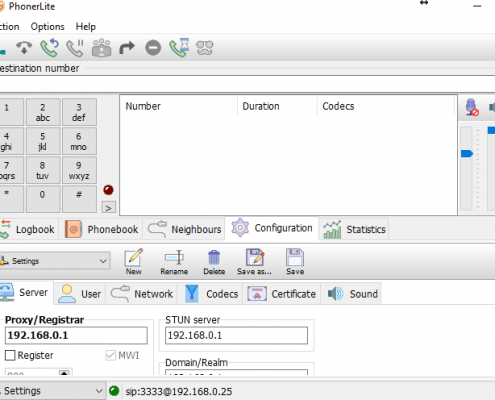This screenshot has height=400, width=495.
Task: Click the conference call icon
Action: click(101, 48)
